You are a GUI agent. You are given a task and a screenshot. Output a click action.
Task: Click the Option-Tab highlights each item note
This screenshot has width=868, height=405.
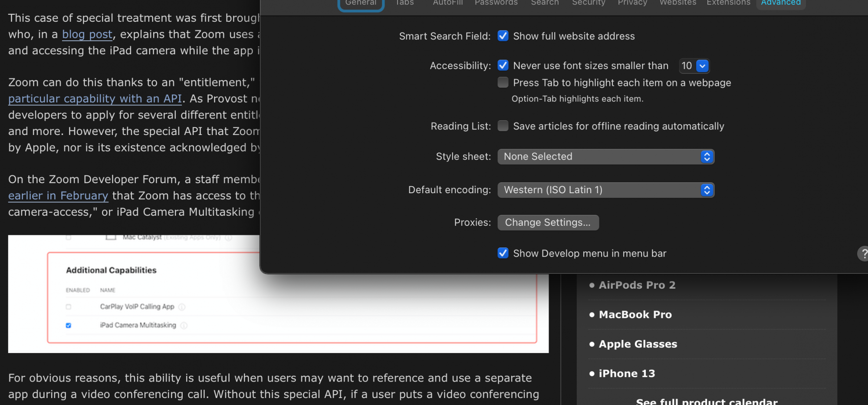point(577,99)
